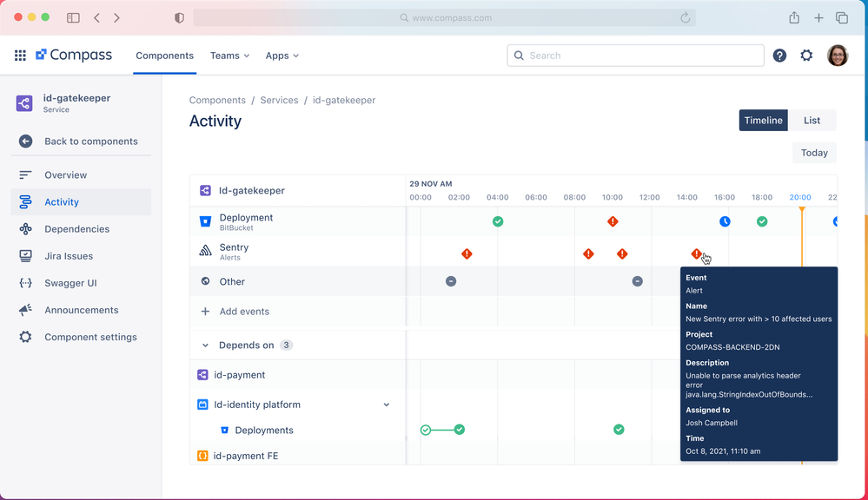Select Activity in the sidebar
This screenshot has width=868, height=500.
pos(81,202)
